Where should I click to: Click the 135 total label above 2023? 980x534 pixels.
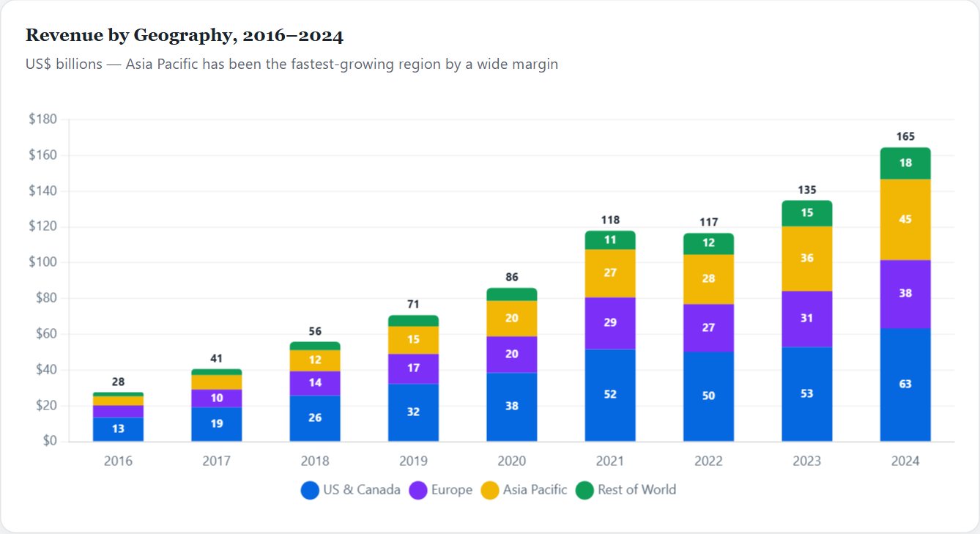(x=807, y=190)
